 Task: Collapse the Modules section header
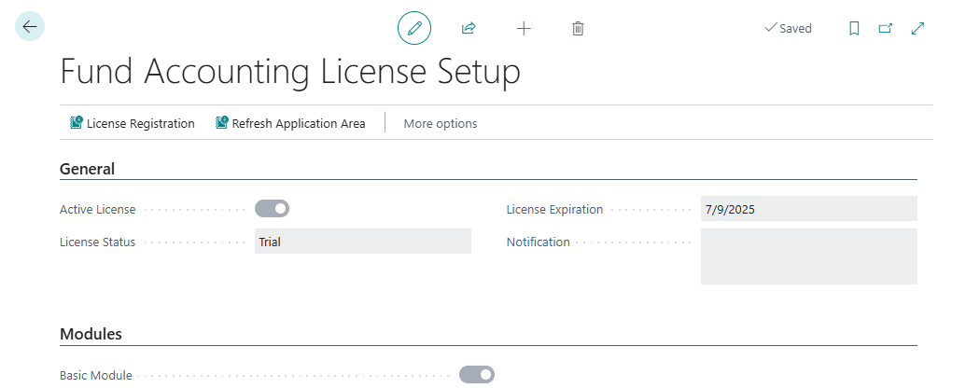point(91,334)
